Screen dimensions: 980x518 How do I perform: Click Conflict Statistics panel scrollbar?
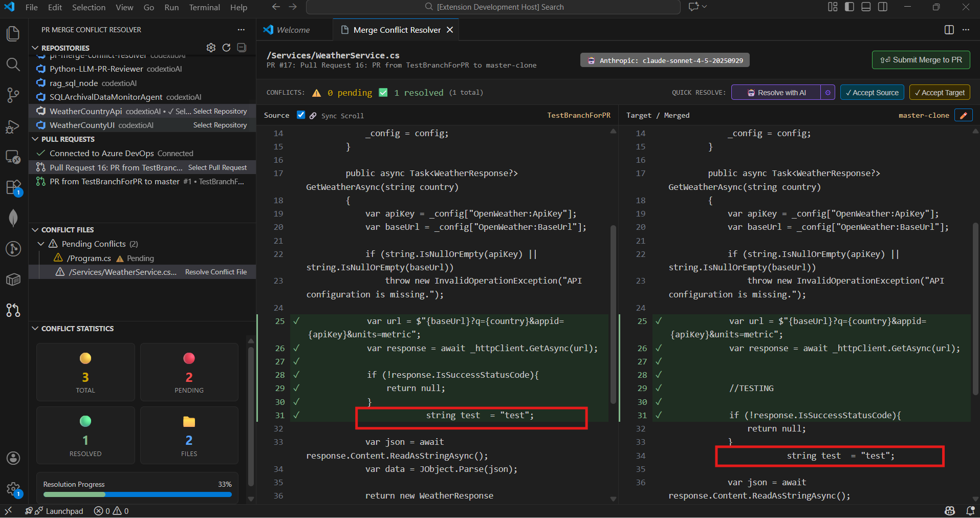pyautogui.click(x=251, y=416)
